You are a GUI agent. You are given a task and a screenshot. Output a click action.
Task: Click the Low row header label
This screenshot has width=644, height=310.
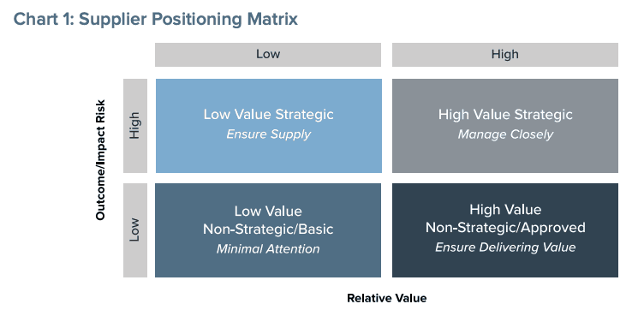click(135, 230)
